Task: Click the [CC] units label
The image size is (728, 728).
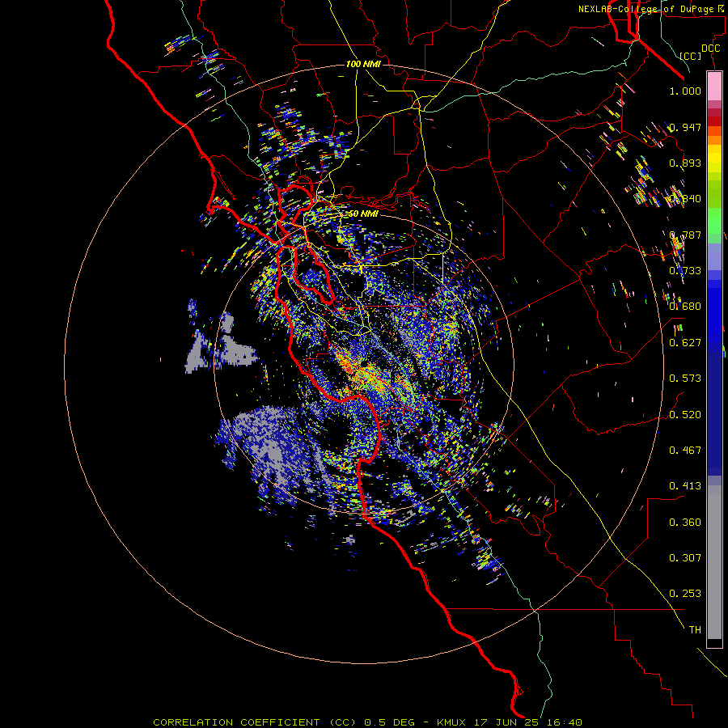Action: point(691,56)
